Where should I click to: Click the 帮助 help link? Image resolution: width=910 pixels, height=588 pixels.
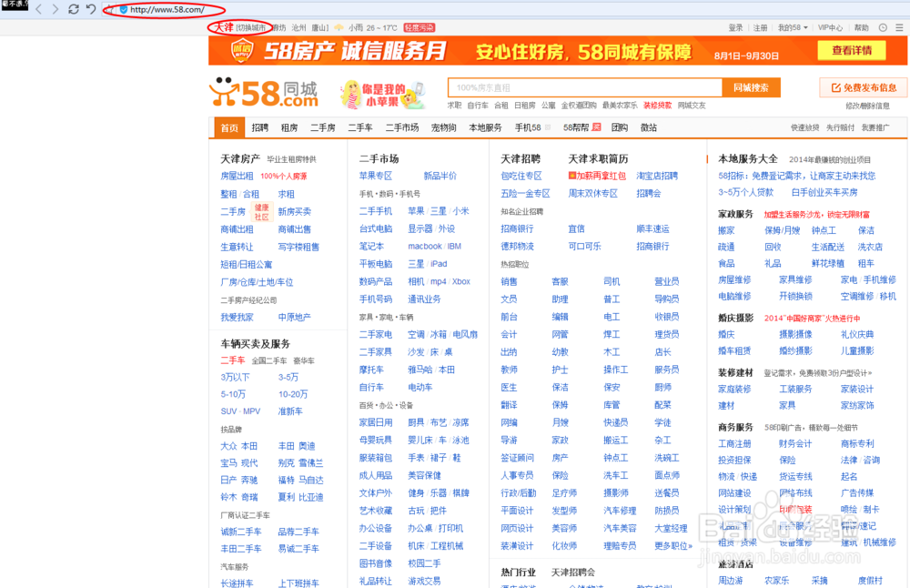[x=861, y=28]
